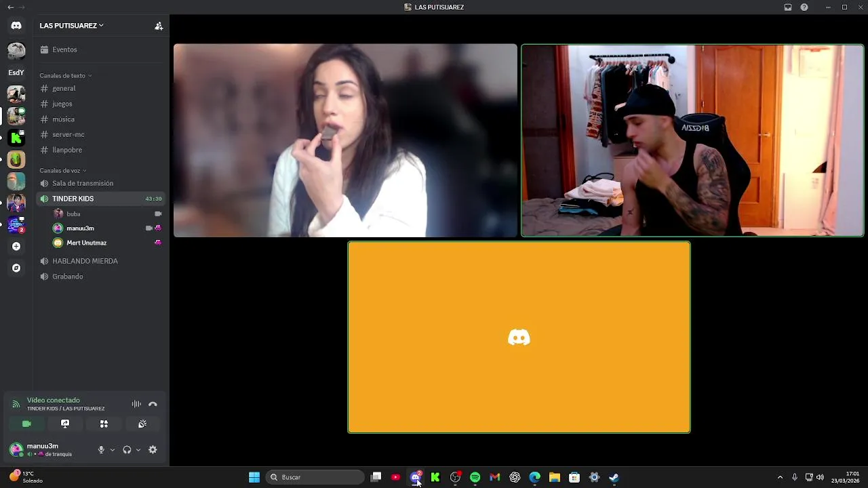The height and width of the screenshot is (488, 868).
Task: Open the discover servers compass icon
Action: pyautogui.click(x=16, y=268)
